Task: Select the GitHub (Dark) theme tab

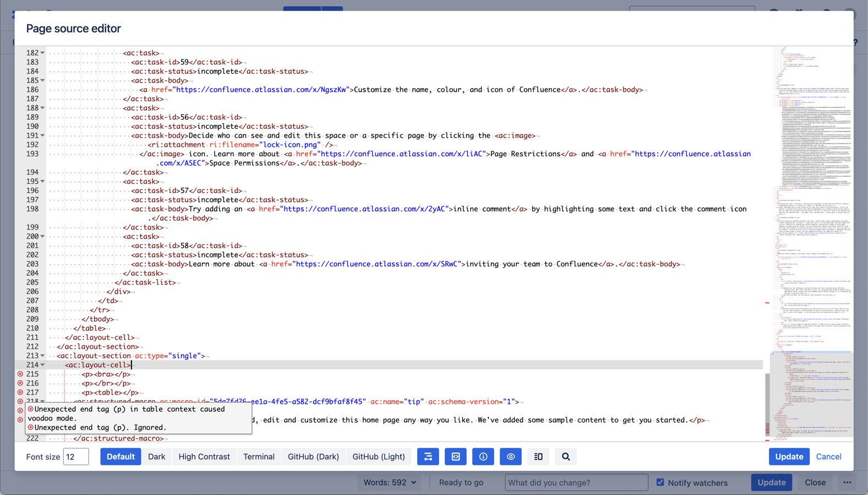Action: (x=313, y=457)
